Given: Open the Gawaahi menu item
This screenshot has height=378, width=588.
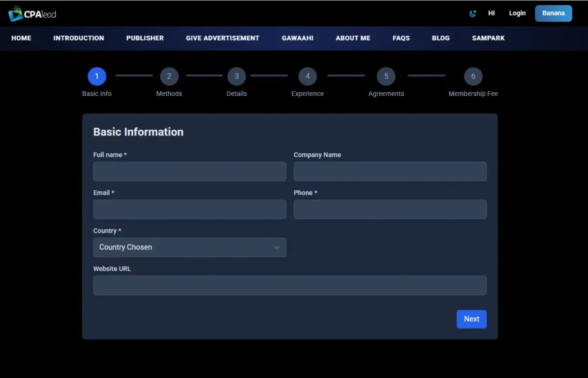Looking at the screenshot, I should click(297, 38).
